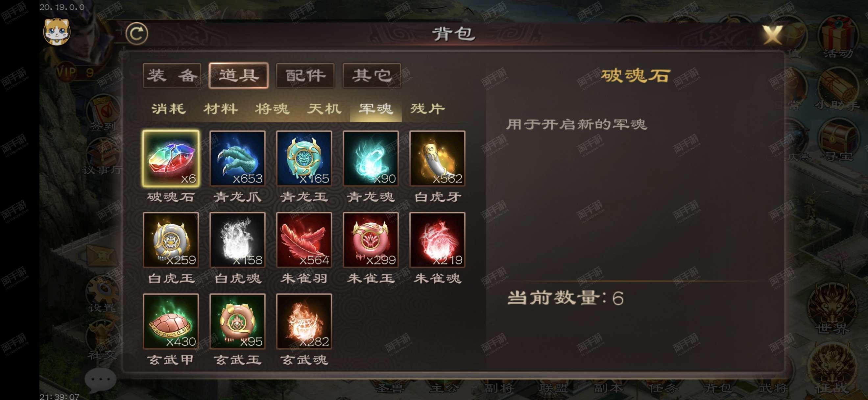Select the 破魂石 gem item
The width and height of the screenshot is (868, 400).
(x=171, y=158)
